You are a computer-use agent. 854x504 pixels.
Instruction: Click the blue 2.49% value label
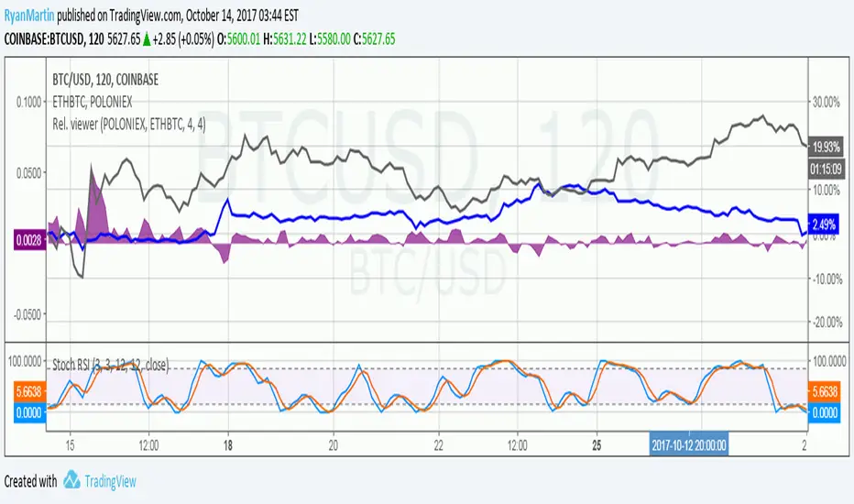[x=824, y=224]
